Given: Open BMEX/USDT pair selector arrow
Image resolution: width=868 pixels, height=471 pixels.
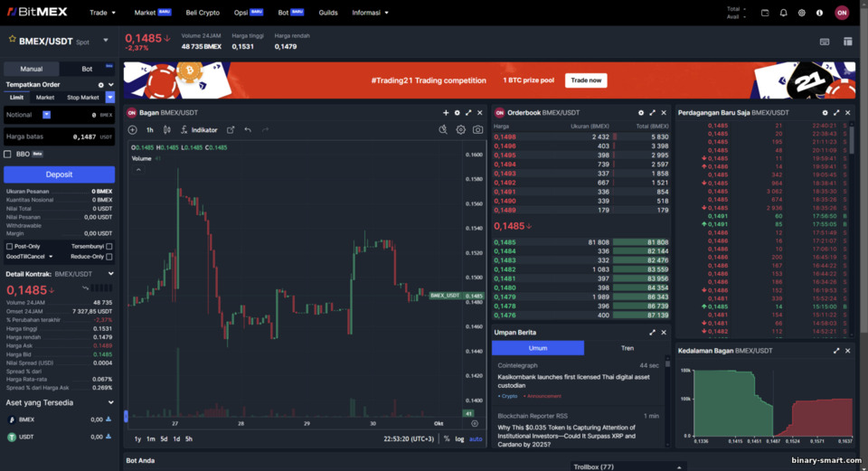Looking at the screenshot, I should [106, 41].
